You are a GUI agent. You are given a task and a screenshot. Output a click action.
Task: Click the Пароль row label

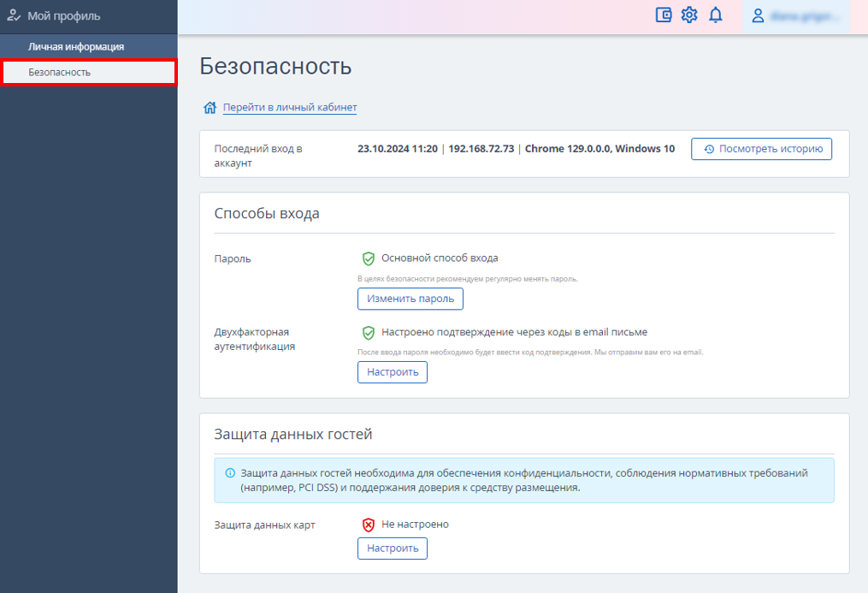click(233, 258)
